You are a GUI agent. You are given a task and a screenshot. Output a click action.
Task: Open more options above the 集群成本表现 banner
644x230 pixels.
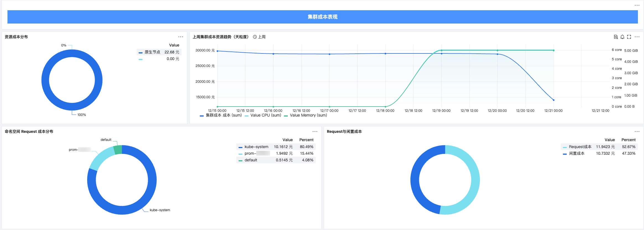click(x=637, y=5)
